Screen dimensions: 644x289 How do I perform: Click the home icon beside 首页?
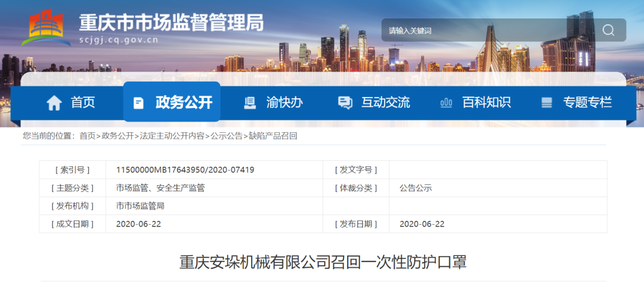click(x=54, y=103)
